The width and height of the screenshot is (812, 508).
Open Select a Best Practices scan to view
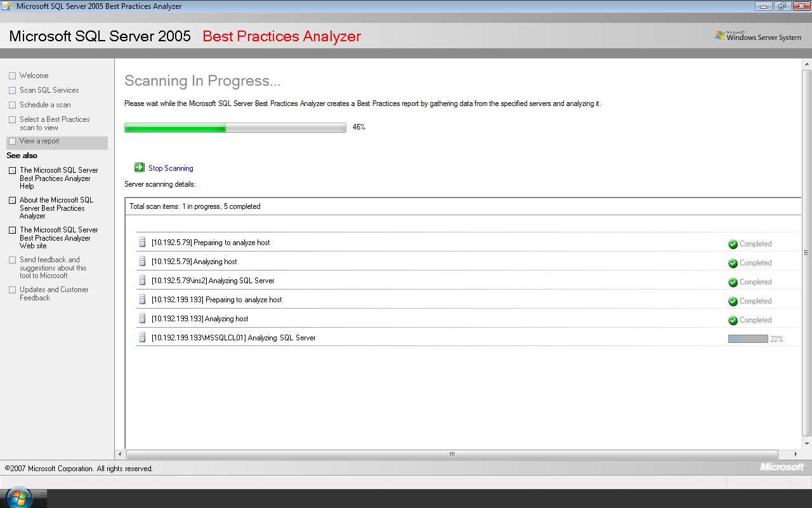[x=55, y=123]
